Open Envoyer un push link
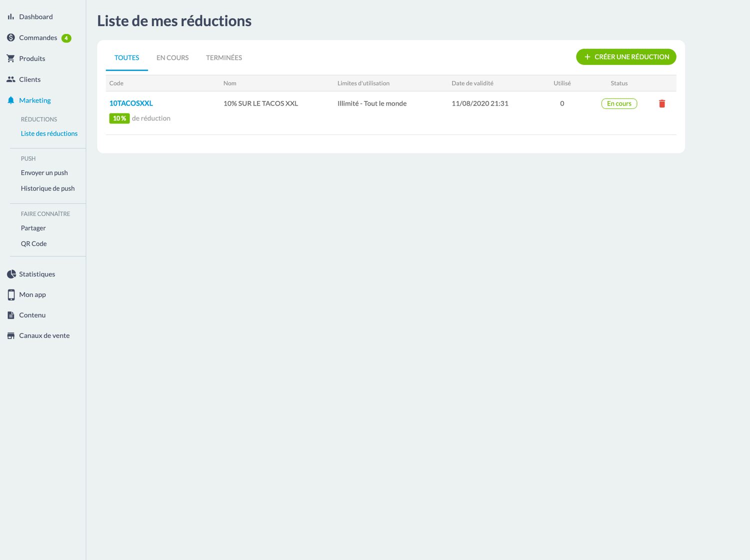The height and width of the screenshot is (560, 750). [x=44, y=173]
